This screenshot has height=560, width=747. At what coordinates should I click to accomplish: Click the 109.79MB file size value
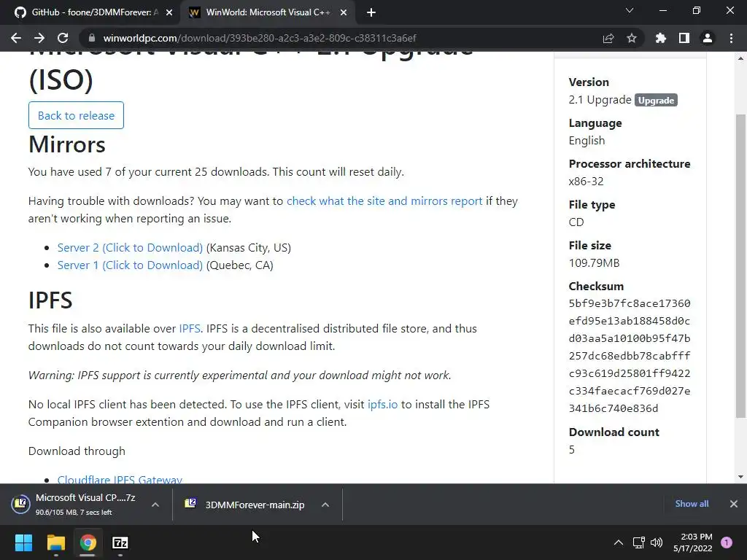pyautogui.click(x=594, y=262)
